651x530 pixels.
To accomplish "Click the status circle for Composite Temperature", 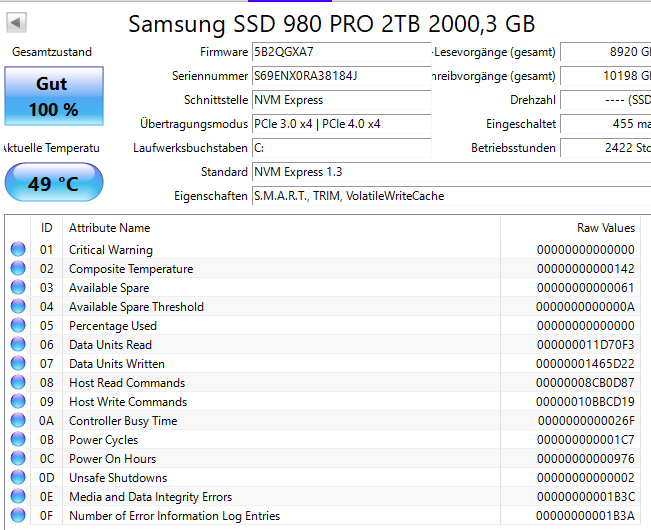I will coord(18,268).
